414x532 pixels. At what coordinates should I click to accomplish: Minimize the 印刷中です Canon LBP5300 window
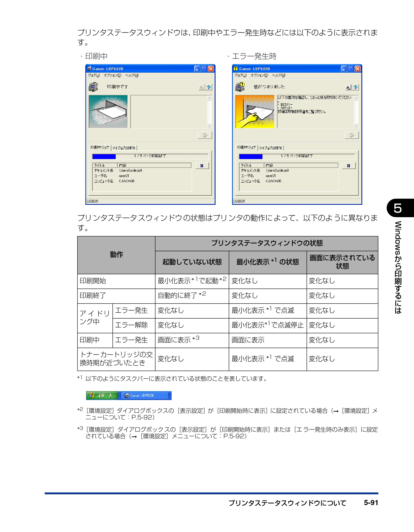pos(197,69)
